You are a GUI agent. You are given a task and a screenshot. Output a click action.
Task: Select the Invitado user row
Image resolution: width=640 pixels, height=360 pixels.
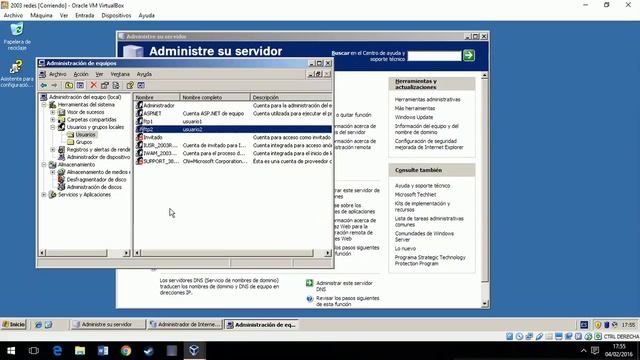click(x=233, y=137)
